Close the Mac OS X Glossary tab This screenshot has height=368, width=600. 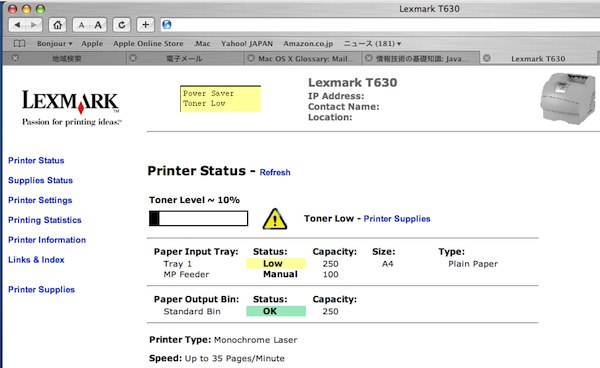(251, 58)
